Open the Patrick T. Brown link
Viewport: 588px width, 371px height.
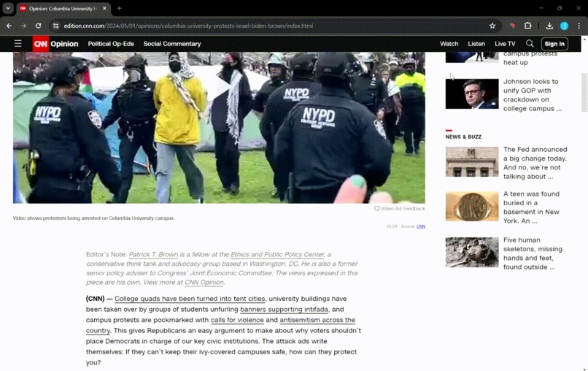point(153,255)
